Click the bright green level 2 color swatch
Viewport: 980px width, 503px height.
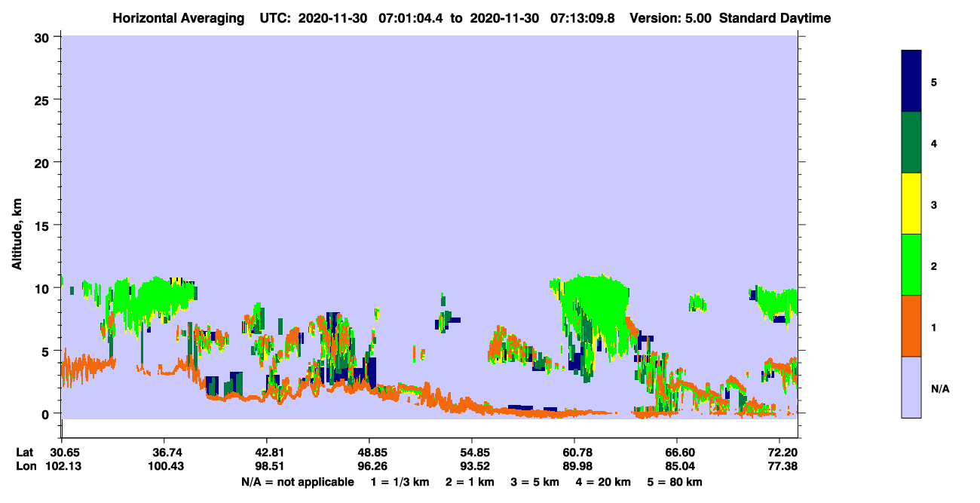[911, 265]
